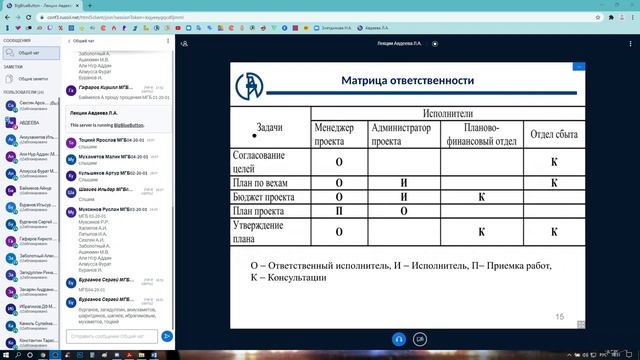Open chat options three-dot menu
Image resolution: width=640 pixels, height=360 pixels.
[x=168, y=41]
